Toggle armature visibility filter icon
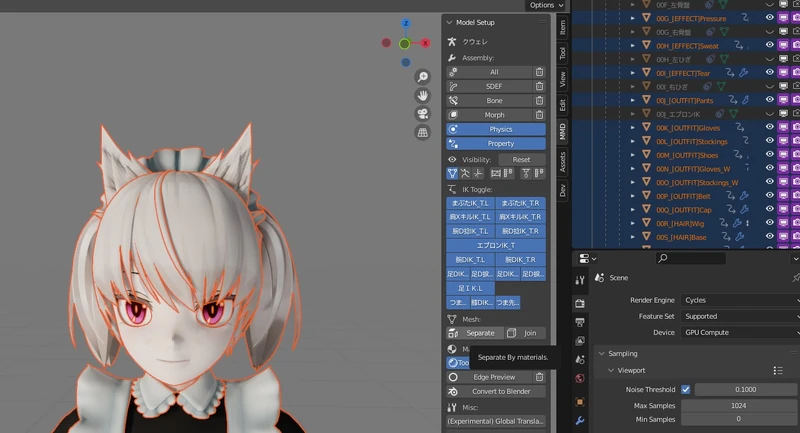Viewport: 800px width, 433px height. [x=465, y=173]
